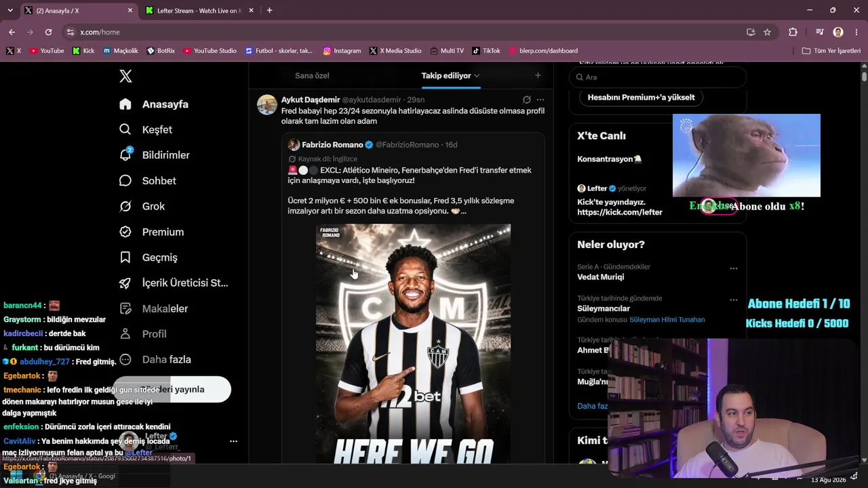This screenshot has height=488, width=868.
Task: Open the Kick bookmark
Action: pyautogui.click(x=83, y=51)
